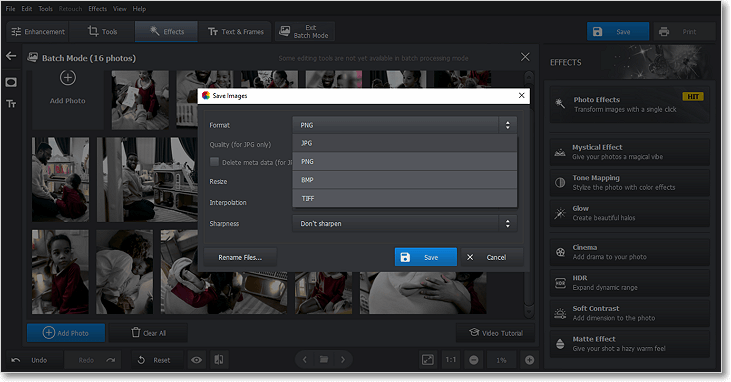This screenshot has height=382, width=731.
Task: Choose PNG from format list
Action: point(405,161)
